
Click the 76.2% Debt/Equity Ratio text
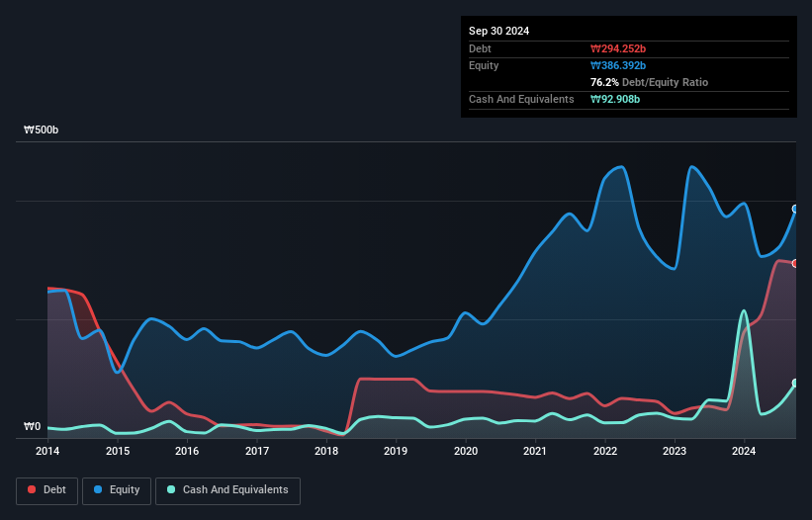pos(649,82)
